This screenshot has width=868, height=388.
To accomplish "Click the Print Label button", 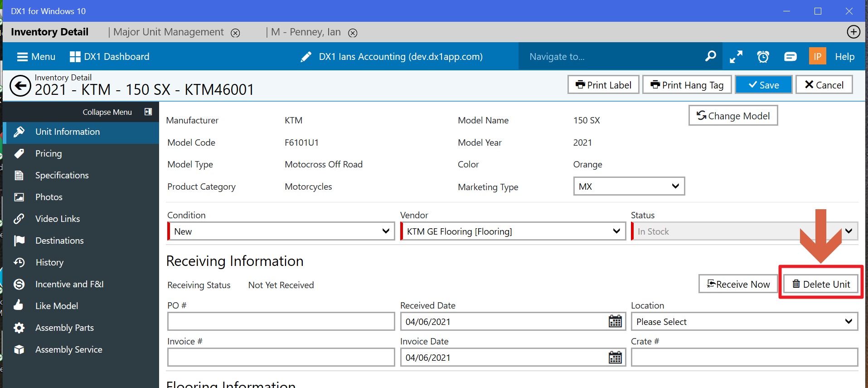I will click(x=603, y=85).
